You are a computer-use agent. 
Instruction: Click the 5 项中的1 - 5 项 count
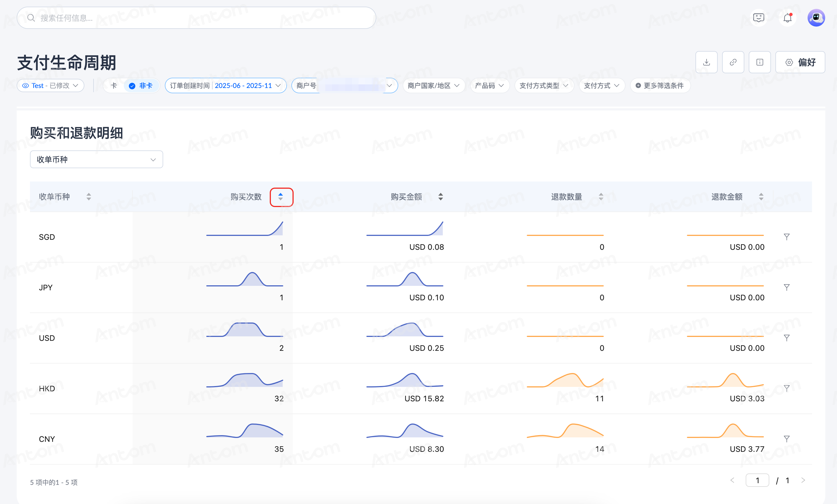tap(54, 482)
